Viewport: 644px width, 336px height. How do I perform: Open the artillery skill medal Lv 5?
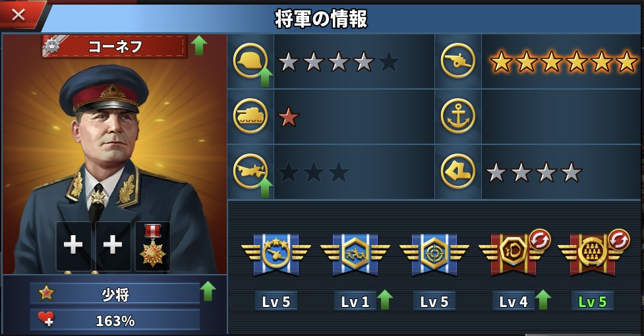click(x=276, y=254)
